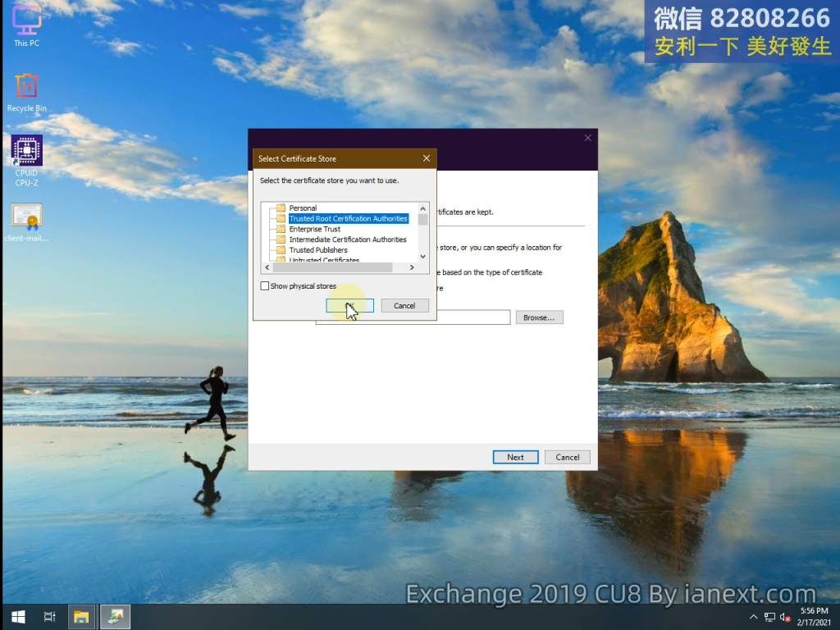Click the Browse... button

[x=539, y=317]
